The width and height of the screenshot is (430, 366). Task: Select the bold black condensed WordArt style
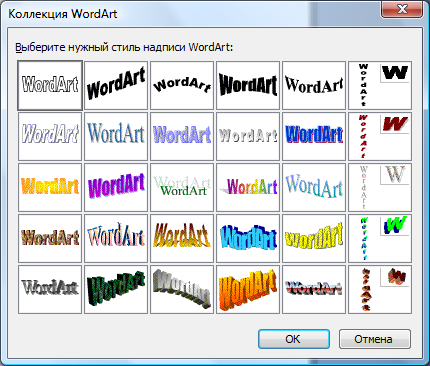coord(248,85)
